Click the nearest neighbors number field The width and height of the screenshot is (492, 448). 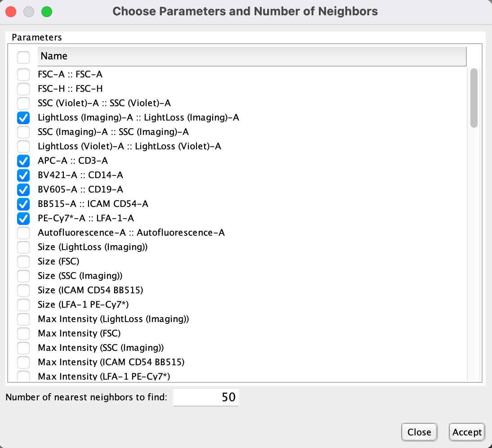pyautogui.click(x=206, y=398)
